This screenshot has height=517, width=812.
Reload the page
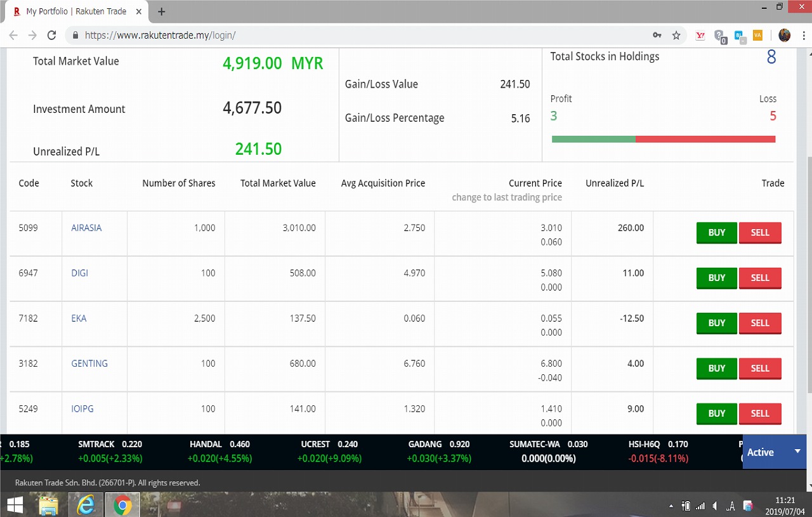pyautogui.click(x=52, y=36)
